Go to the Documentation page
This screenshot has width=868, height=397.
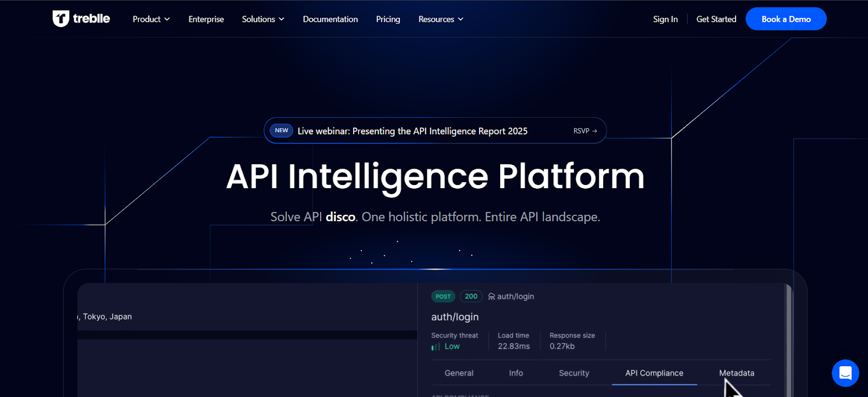[330, 19]
